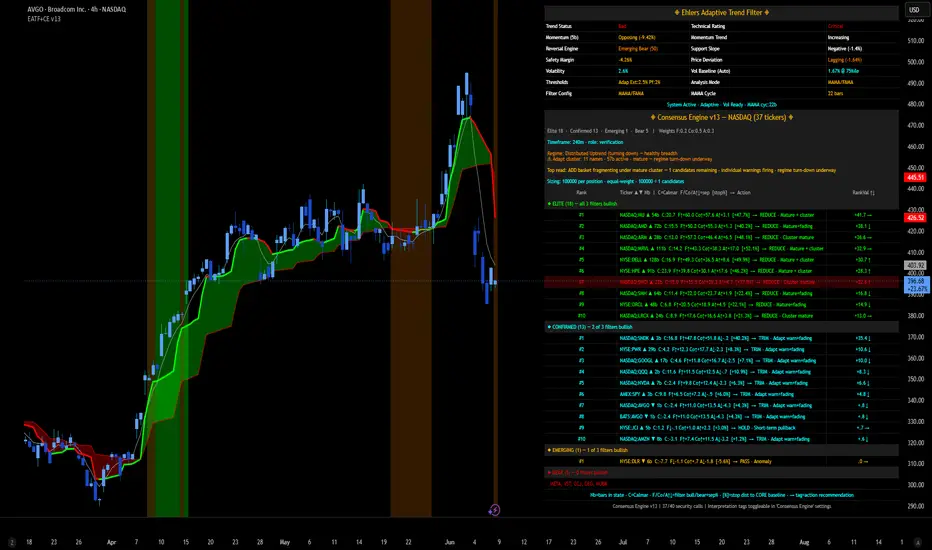932x550 pixels.
Task: Click the red highlighted elite row #7
Action: tap(721, 282)
